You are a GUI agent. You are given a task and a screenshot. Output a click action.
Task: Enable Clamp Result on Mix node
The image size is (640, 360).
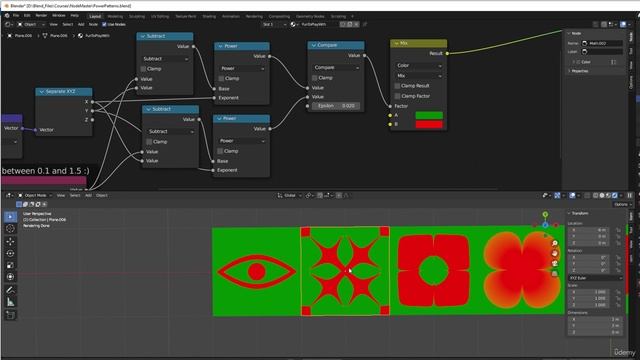397,86
